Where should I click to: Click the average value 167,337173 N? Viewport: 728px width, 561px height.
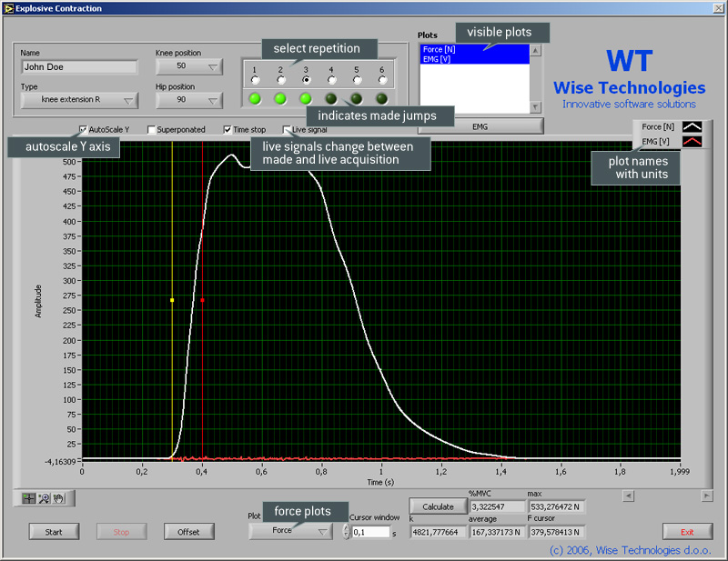point(497,532)
